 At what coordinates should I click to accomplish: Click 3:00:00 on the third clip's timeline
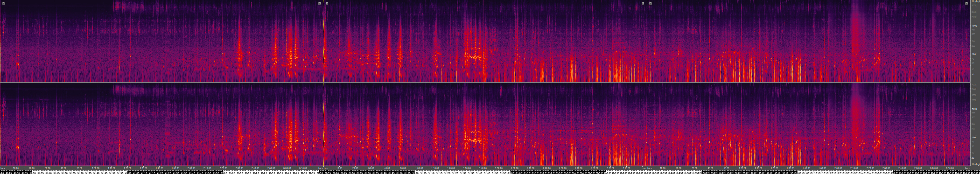point(934,168)
